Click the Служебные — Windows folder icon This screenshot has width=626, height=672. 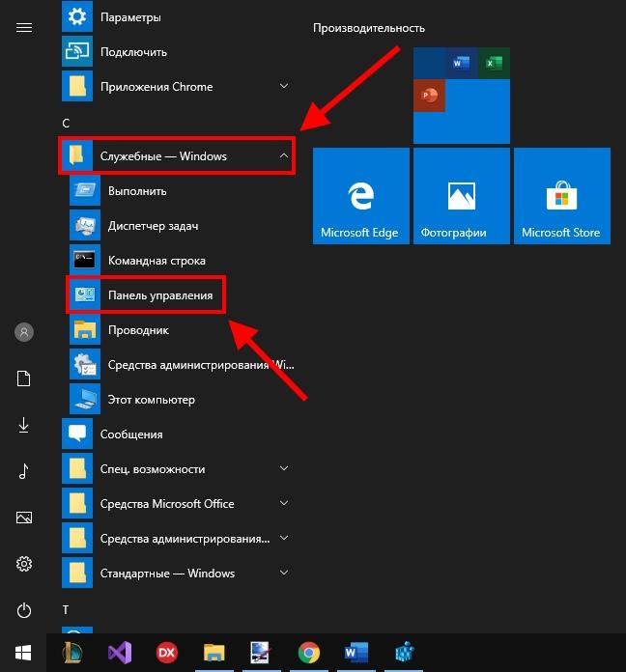point(77,155)
